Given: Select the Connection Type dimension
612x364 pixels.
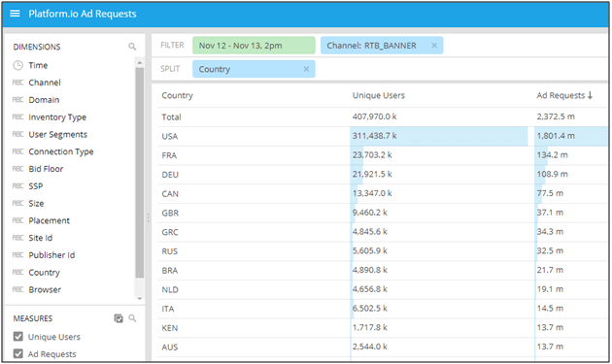Looking at the screenshot, I should [x=61, y=151].
